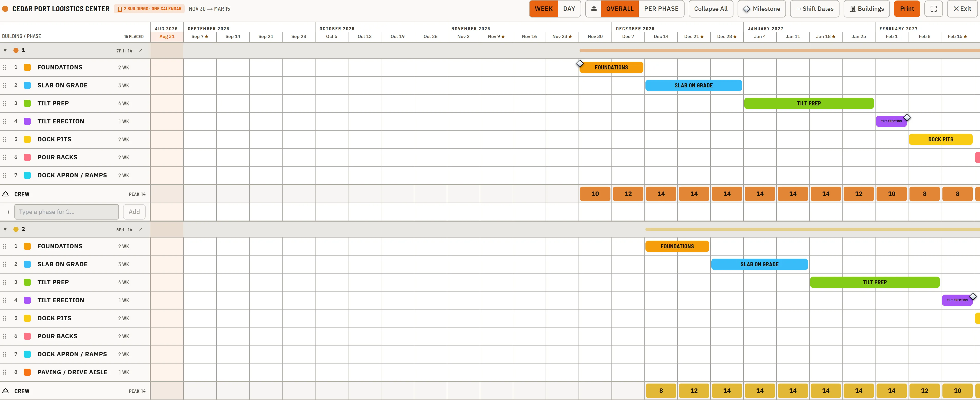Grab drag handle for building 1 Foundations row
This screenshot has width=980, height=400.
click(5, 67)
